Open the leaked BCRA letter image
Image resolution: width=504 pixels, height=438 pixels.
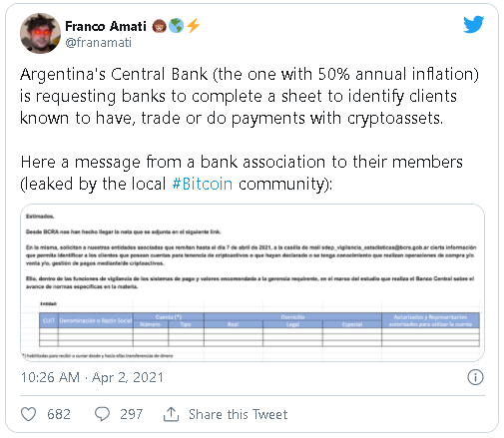(252, 282)
